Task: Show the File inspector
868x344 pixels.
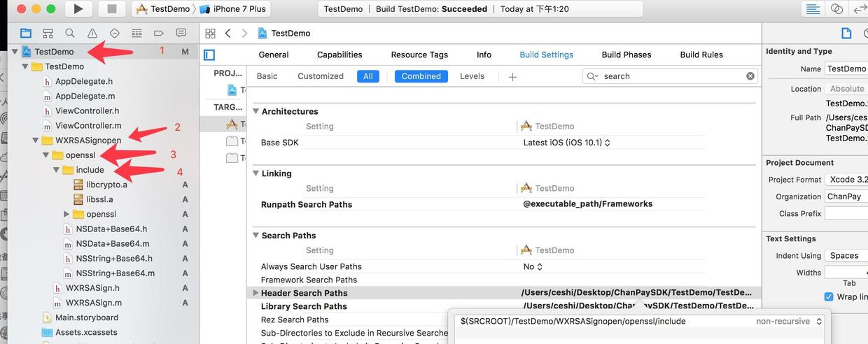Action: pos(846,33)
